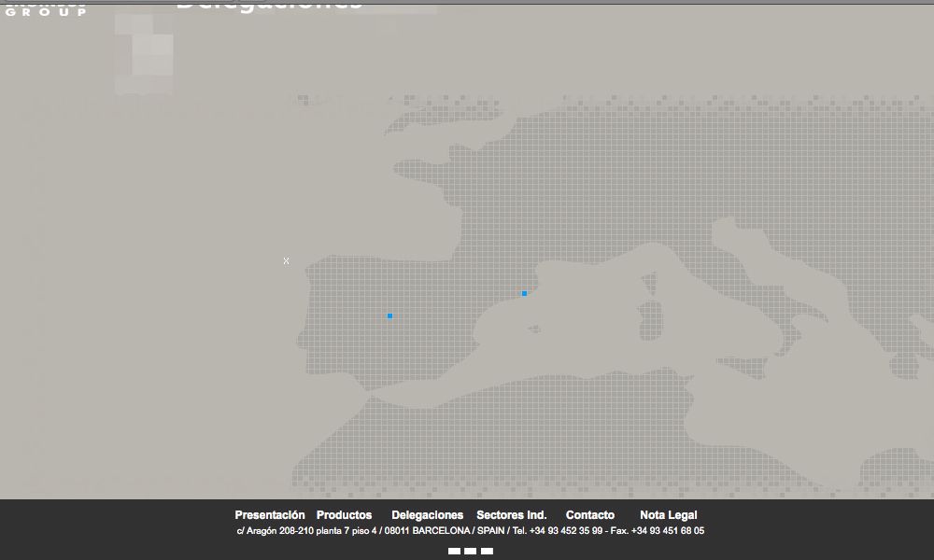
Task: Open the Contacto page
Action: point(589,515)
